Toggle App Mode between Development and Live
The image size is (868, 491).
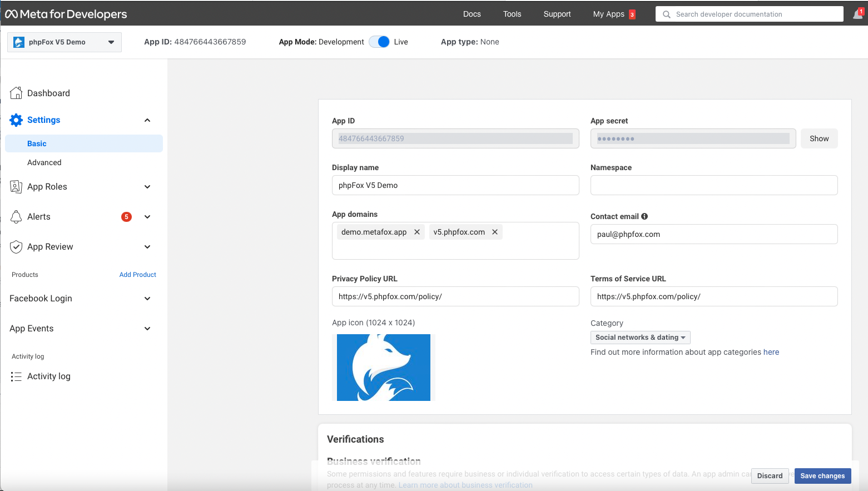tap(379, 42)
